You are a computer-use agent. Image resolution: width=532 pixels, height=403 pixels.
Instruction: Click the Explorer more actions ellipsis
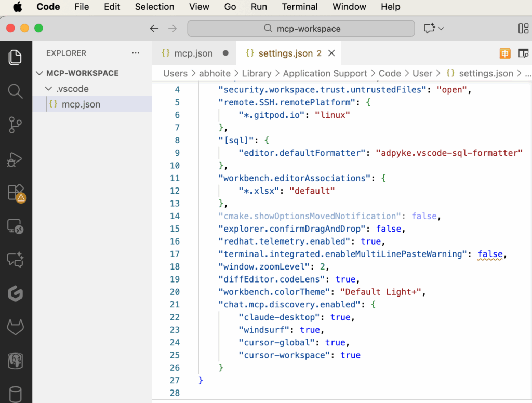pyautogui.click(x=136, y=53)
